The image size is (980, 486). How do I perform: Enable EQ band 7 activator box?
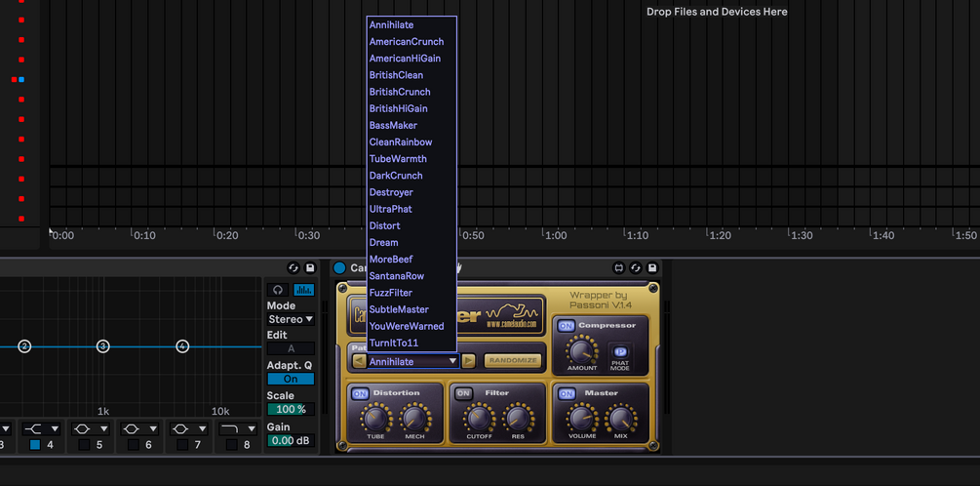pos(182,445)
